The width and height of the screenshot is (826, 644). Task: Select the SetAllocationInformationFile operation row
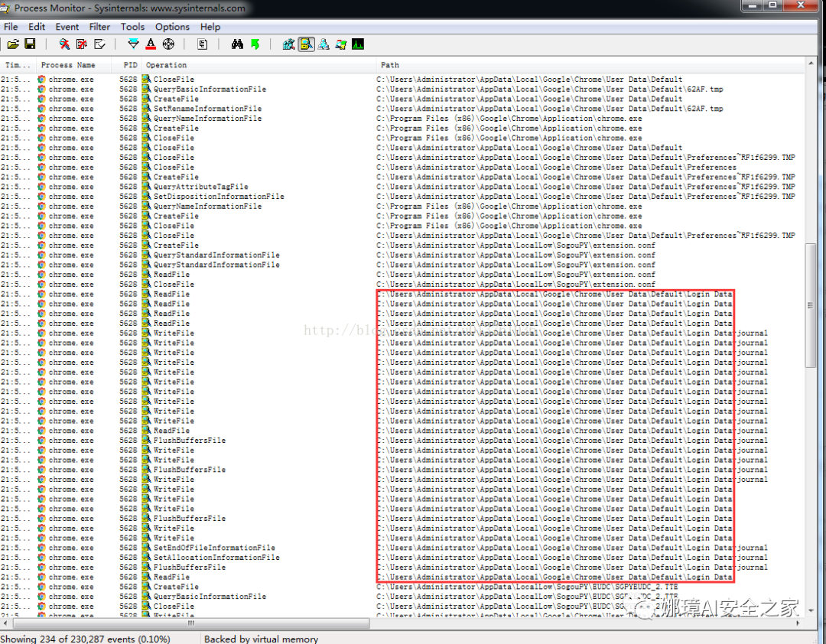click(402, 558)
